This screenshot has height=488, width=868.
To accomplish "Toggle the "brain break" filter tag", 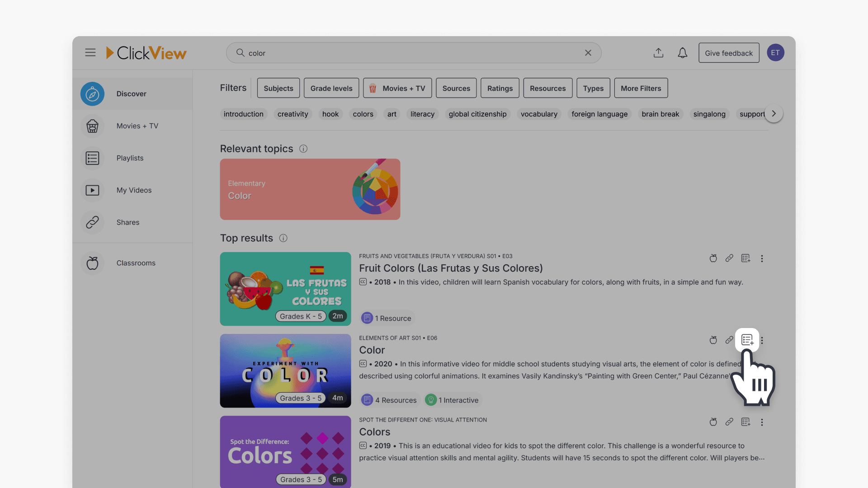I will [x=660, y=114].
